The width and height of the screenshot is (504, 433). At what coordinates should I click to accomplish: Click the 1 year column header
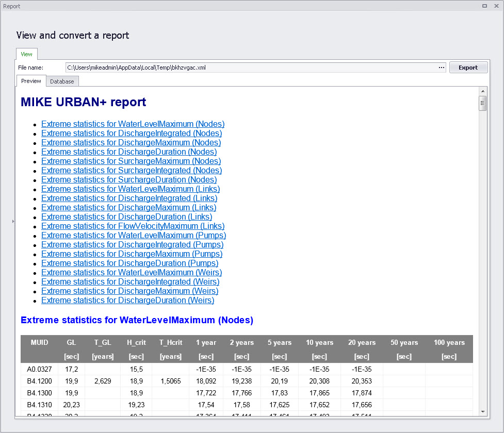click(x=206, y=343)
